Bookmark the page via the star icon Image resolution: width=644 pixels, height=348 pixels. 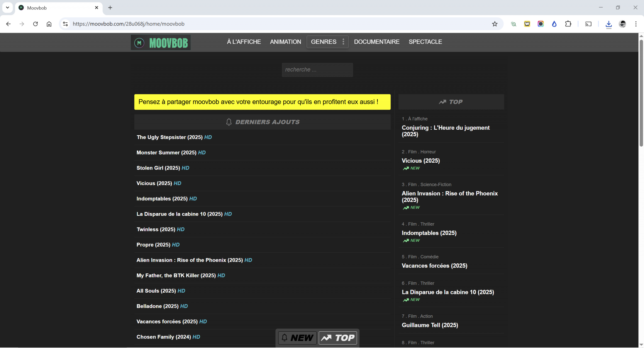(495, 24)
